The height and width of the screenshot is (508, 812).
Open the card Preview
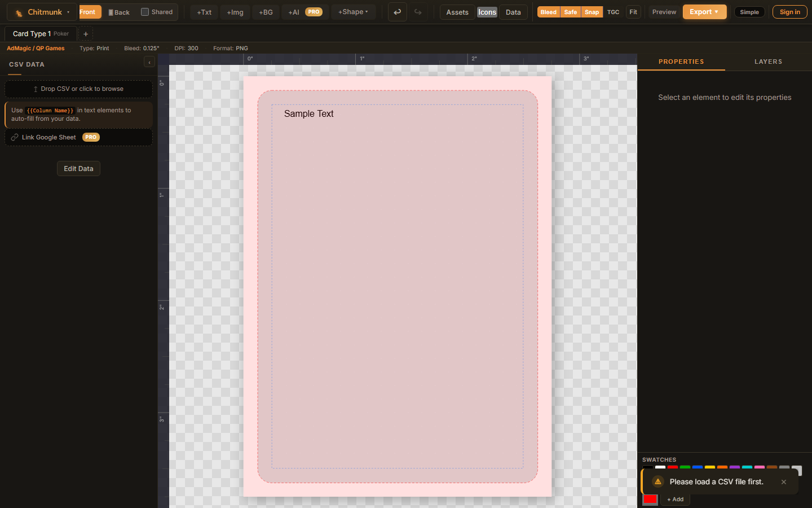point(664,12)
